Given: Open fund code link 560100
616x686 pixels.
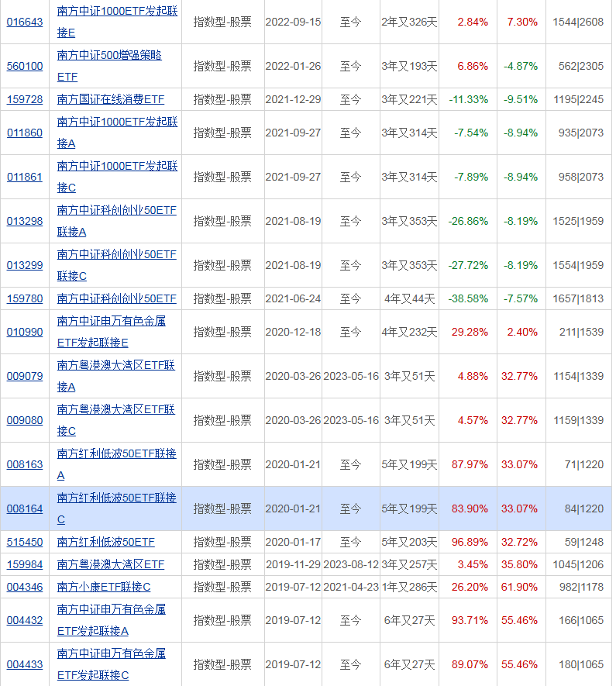Looking at the screenshot, I should click(x=25, y=66).
